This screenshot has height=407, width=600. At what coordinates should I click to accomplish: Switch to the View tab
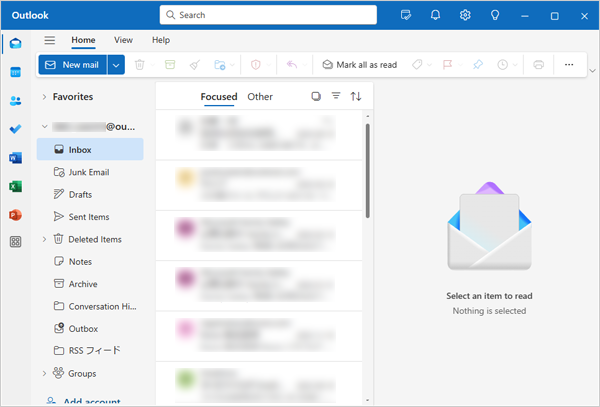123,40
